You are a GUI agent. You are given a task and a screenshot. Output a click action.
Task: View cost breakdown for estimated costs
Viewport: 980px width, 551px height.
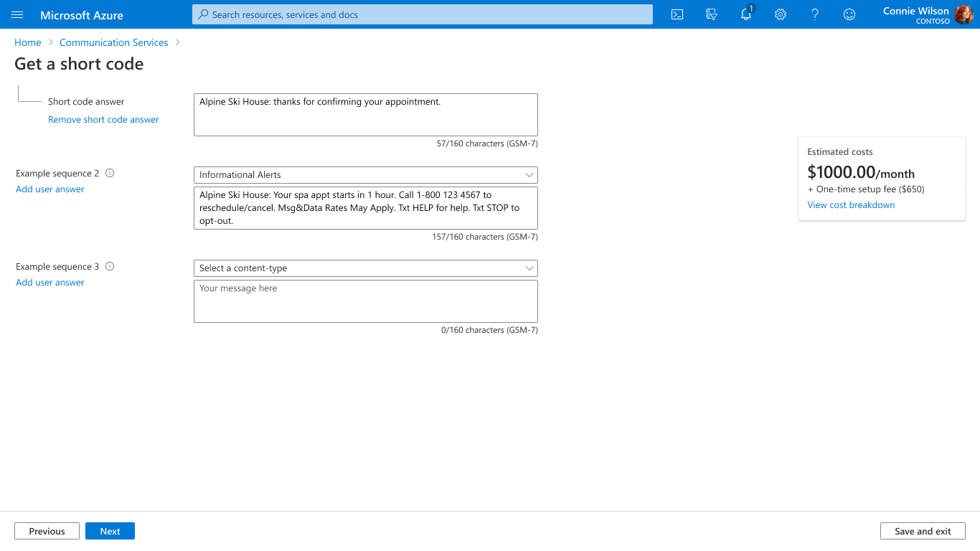pos(851,204)
